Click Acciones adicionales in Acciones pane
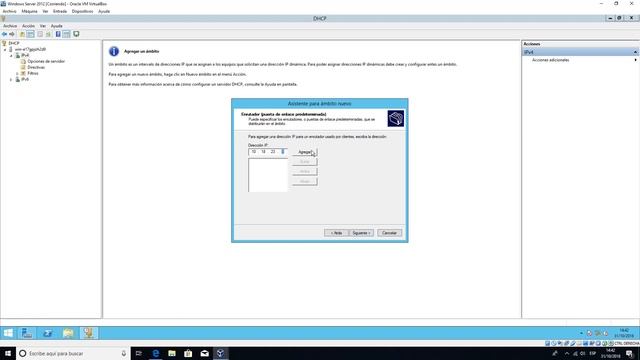This screenshot has width=640, height=360. click(x=550, y=60)
